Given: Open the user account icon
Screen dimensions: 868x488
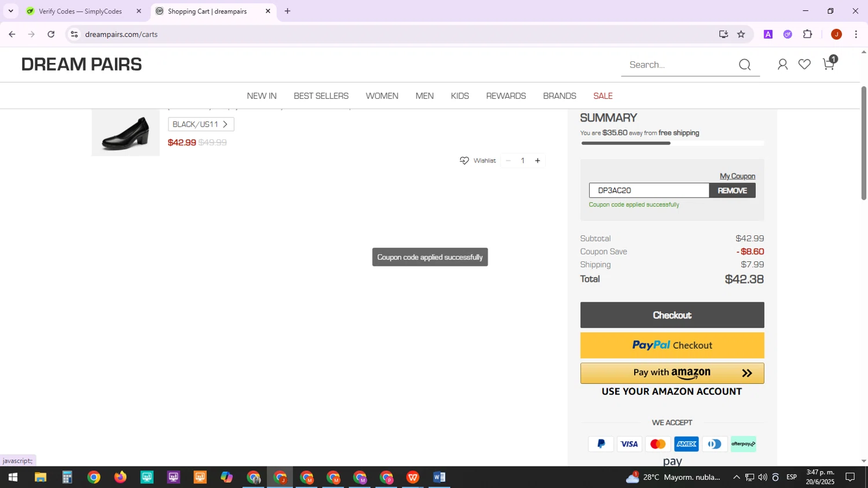Looking at the screenshot, I should 782,65.
